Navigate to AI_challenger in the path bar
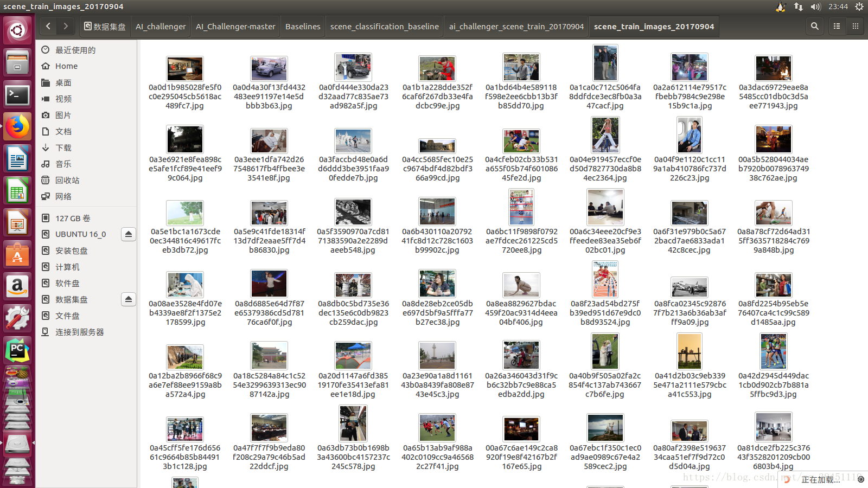Viewport: 868px width, 488px height. click(x=161, y=26)
